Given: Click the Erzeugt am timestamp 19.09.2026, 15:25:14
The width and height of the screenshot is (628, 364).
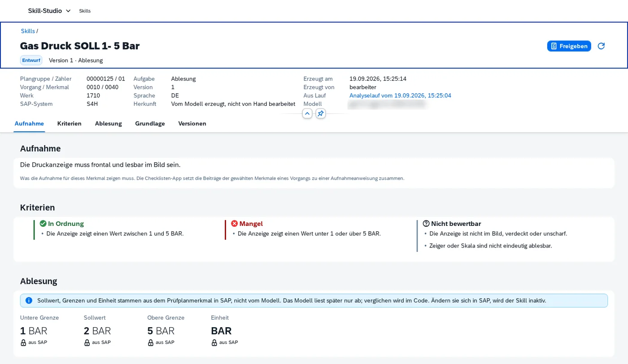Looking at the screenshot, I should tap(378, 79).
